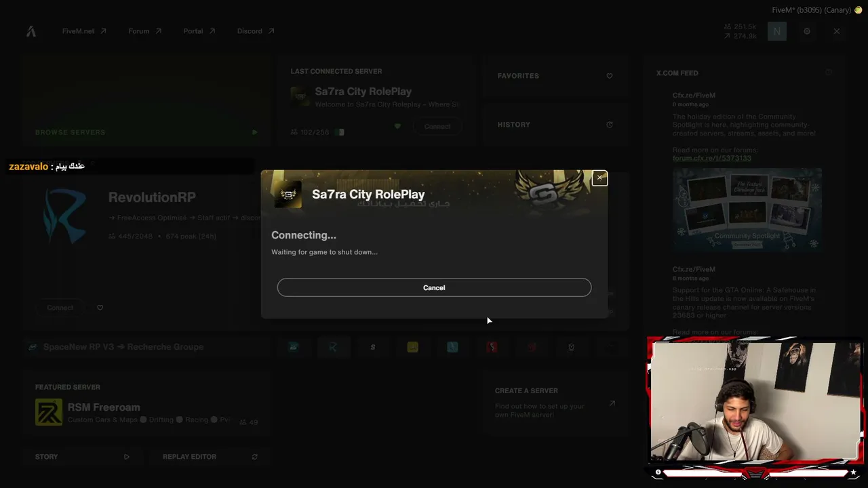Click the second Cfx.re/FiveM post author name
868x488 pixels.
pyautogui.click(x=694, y=269)
